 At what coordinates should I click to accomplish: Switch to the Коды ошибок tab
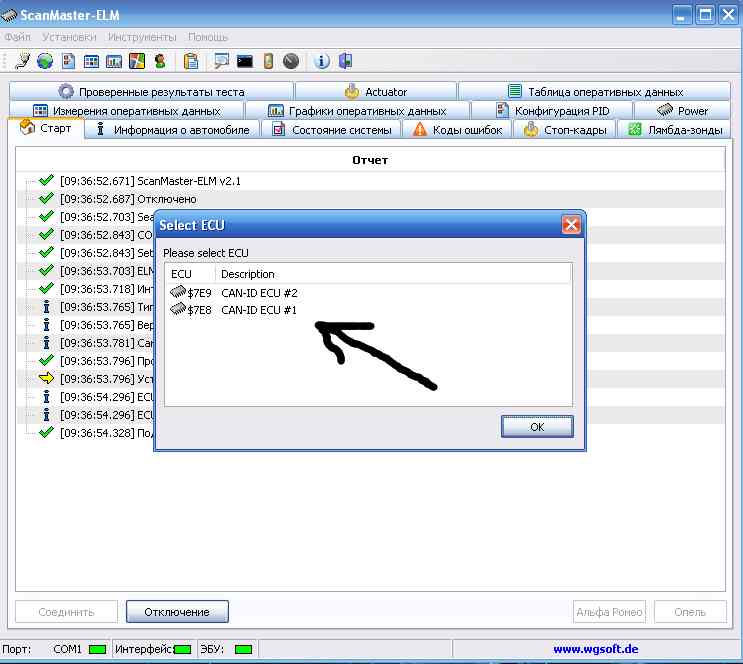457,130
